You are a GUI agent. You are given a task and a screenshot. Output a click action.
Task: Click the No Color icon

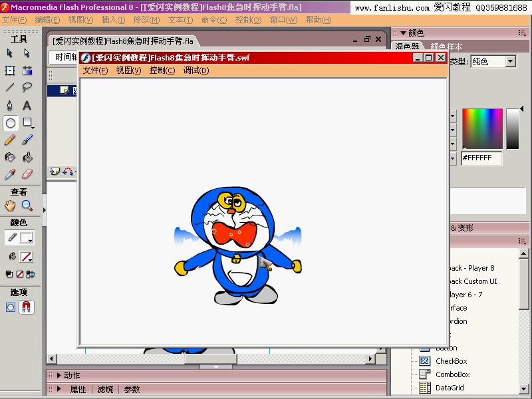tap(20, 274)
